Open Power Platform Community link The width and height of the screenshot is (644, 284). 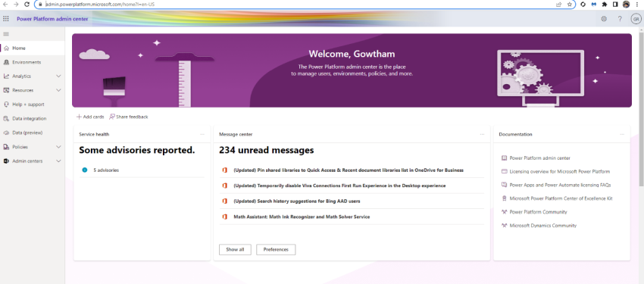tap(538, 212)
